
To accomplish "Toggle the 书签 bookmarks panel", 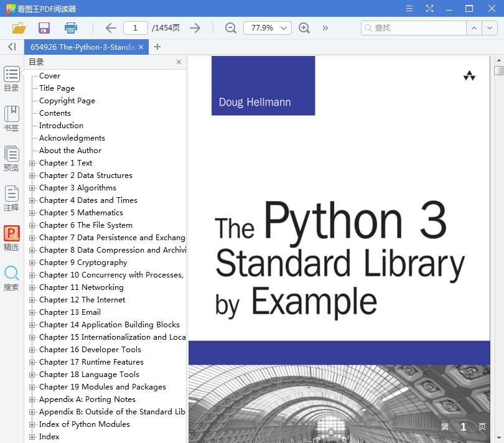I will 11,118.
